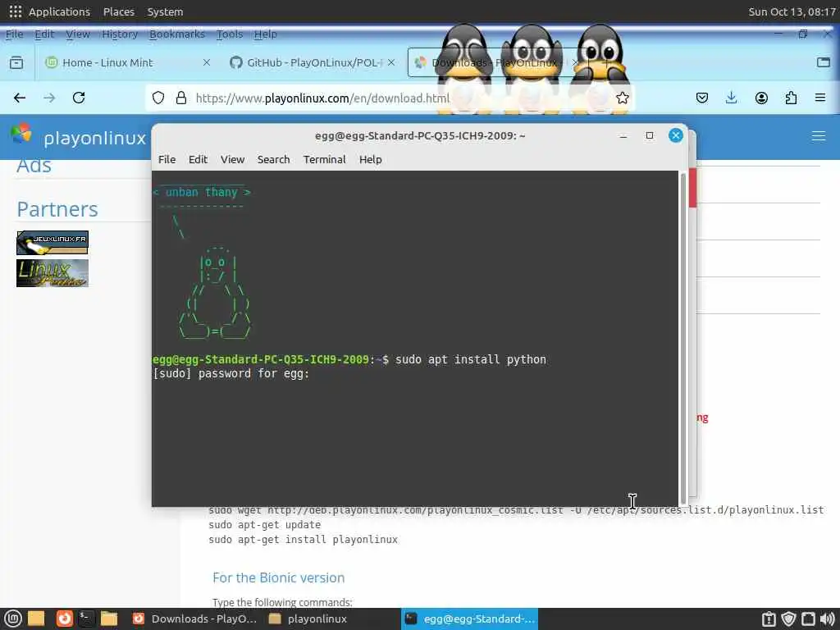Viewport: 840px width, 630px height.
Task: Open the terminal Help menu
Action: pos(370,159)
